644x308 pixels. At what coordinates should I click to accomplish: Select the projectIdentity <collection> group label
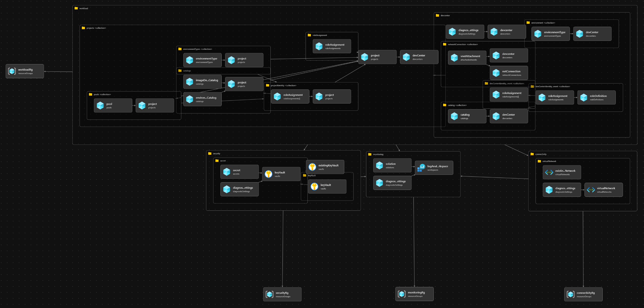click(284, 85)
